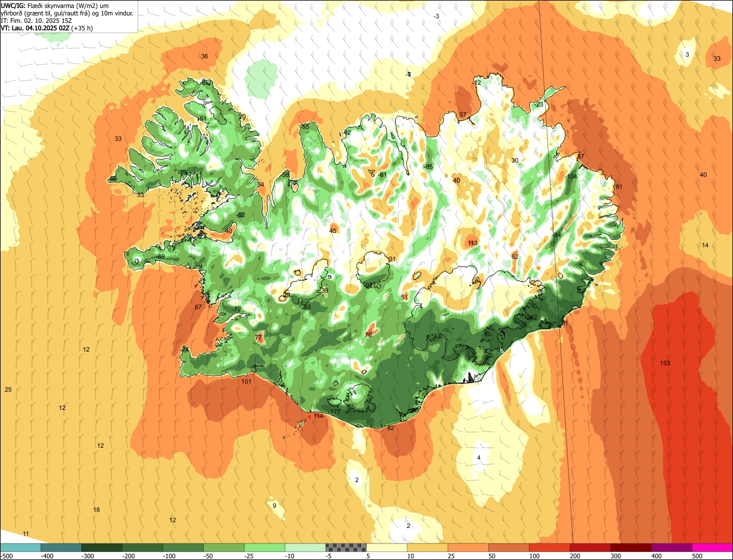The width and height of the screenshot is (733, 560).
Task: Select the value -3 at the top
Action: pos(436,17)
